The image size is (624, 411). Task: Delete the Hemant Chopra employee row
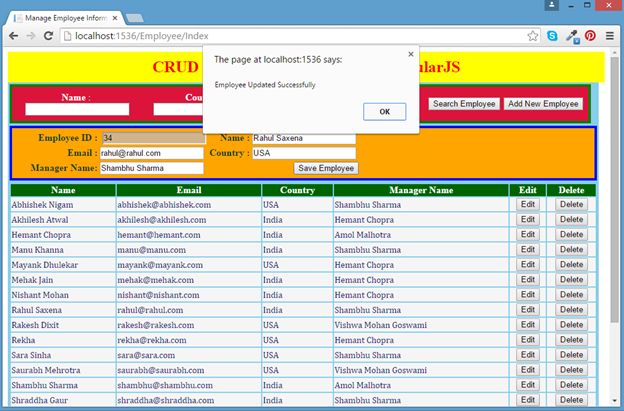[571, 235]
